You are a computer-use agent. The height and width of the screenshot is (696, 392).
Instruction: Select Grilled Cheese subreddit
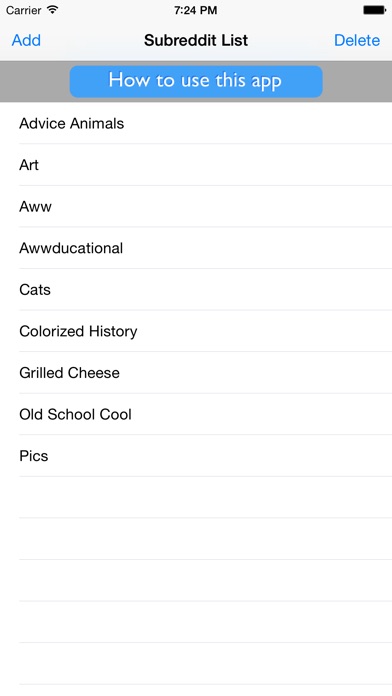click(x=196, y=373)
